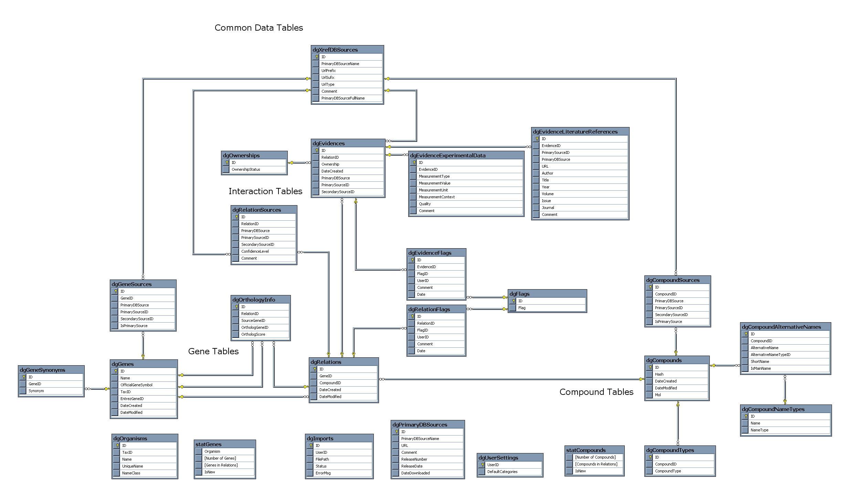Click the 'Interaction Tables' annotation

click(x=265, y=191)
